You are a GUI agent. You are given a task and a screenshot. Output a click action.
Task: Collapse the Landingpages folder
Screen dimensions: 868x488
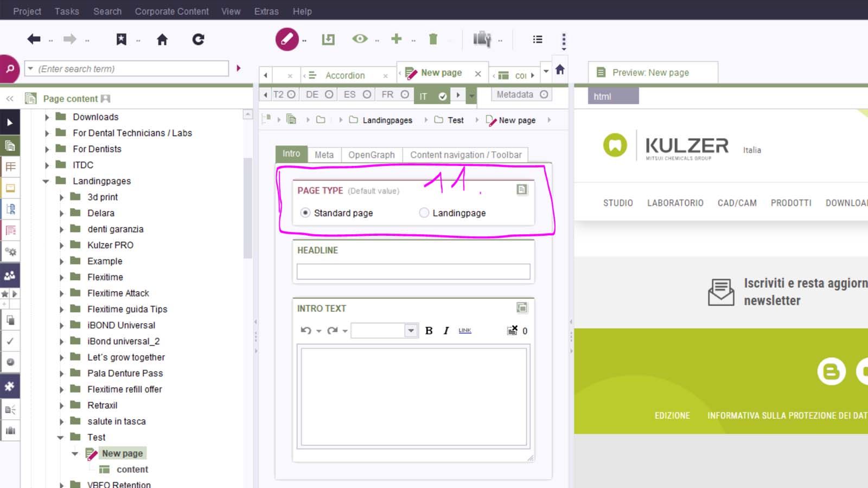(x=46, y=181)
